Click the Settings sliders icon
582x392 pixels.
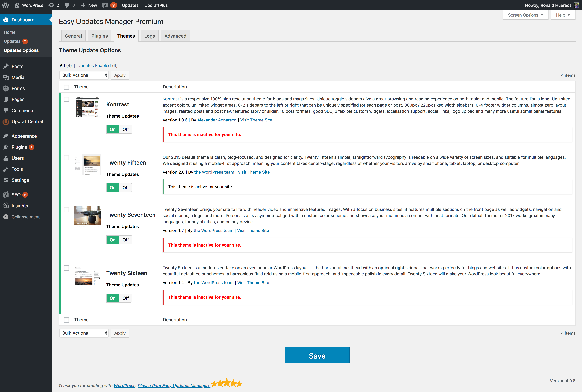[6, 180]
